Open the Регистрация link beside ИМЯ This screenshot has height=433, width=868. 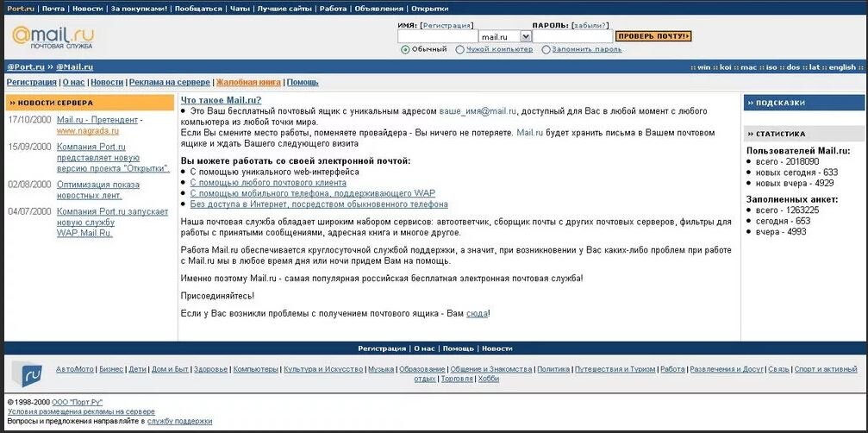coord(447,26)
